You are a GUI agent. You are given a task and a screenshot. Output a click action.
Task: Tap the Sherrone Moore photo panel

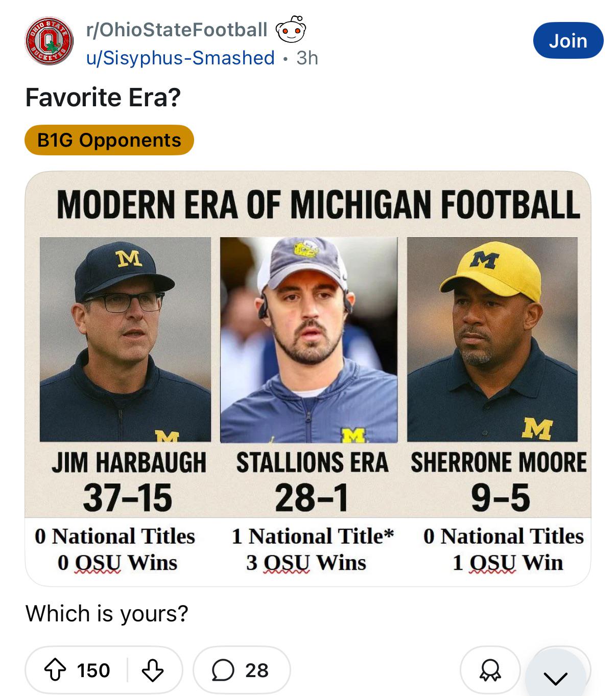click(x=492, y=339)
